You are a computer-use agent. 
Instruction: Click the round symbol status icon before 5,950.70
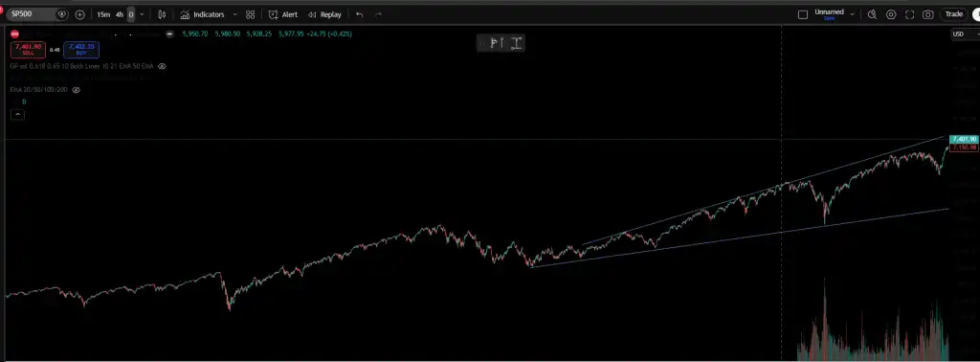click(x=169, y=34)
